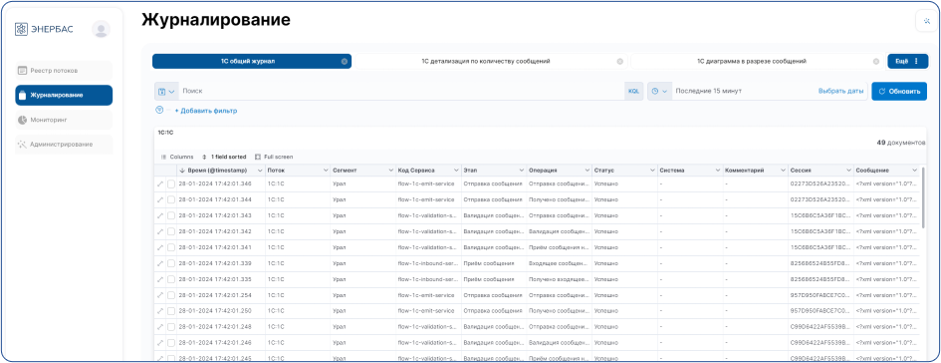Click the clock quick time icon

point(659,91)
